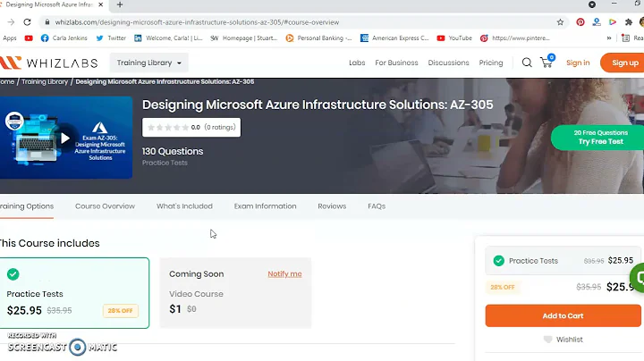Open the Apps bookmark shortcut
Viewport: 644px width, 361px height.
click(x=10, y=38)
